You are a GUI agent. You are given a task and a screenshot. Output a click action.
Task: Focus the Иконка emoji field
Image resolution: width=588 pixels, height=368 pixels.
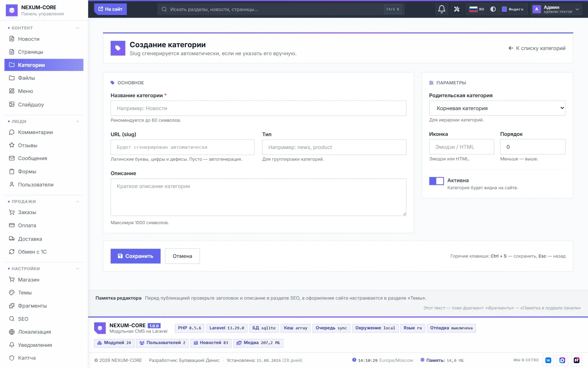462,147
